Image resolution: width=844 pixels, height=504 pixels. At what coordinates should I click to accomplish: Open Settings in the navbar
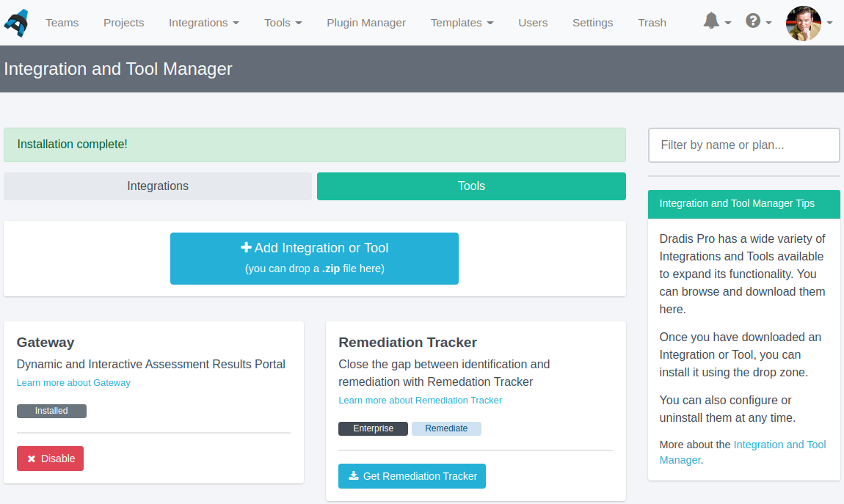click(x=592, y=23)
